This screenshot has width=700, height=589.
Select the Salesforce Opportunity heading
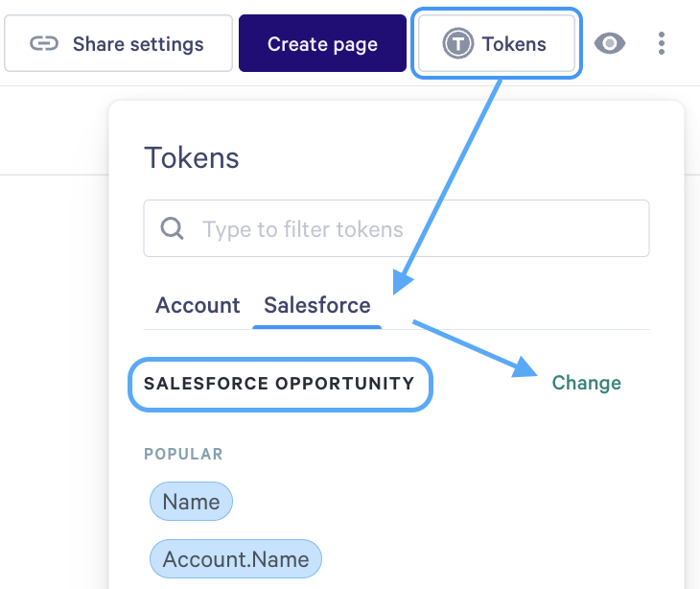click(x=279, y=384)
